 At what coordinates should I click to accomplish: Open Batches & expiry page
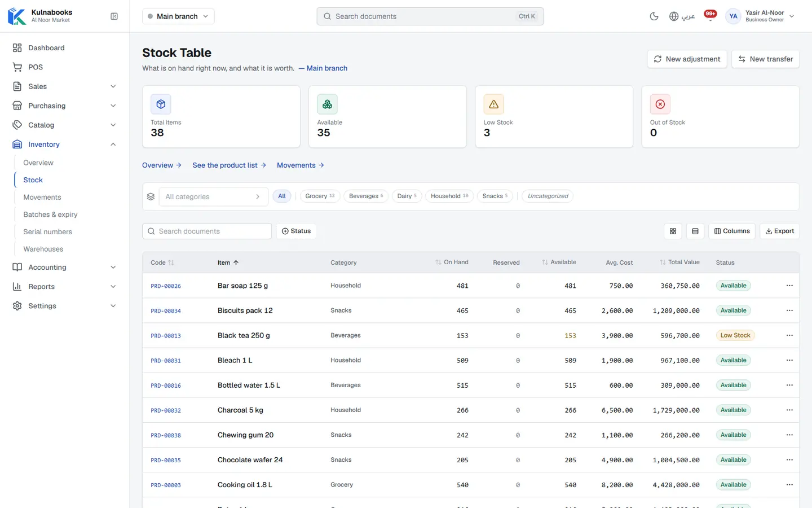(x=50, y=214)
